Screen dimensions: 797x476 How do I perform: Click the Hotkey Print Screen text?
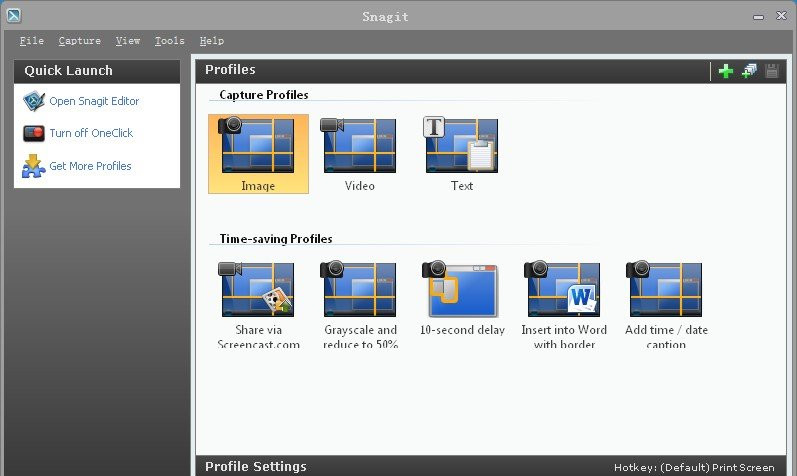coord(694,467)
